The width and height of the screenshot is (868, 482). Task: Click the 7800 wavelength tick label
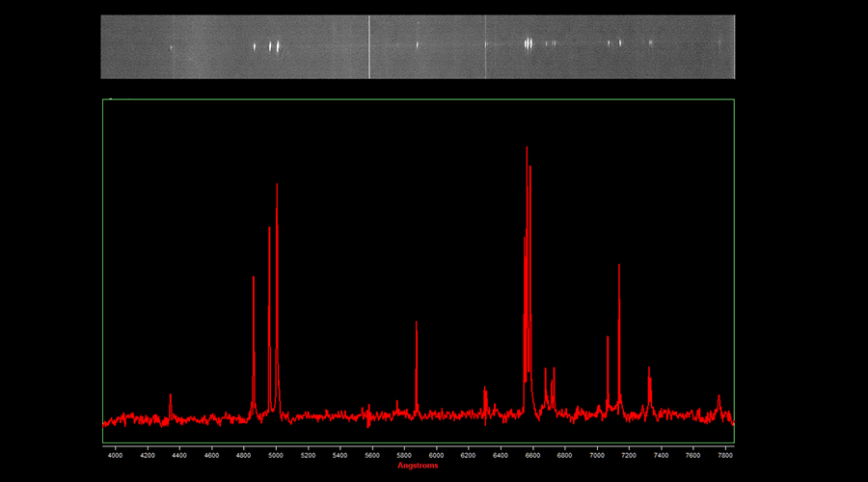[724, 454]
